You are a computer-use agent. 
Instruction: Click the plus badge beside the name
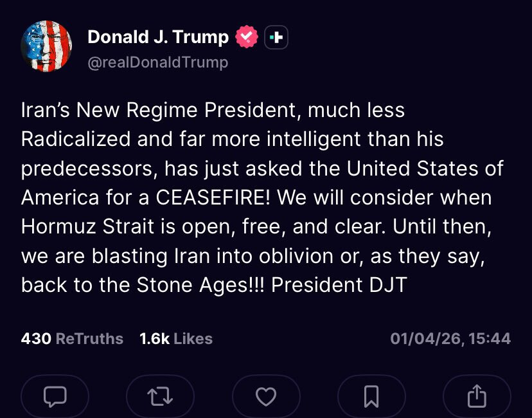click(276, 37)
